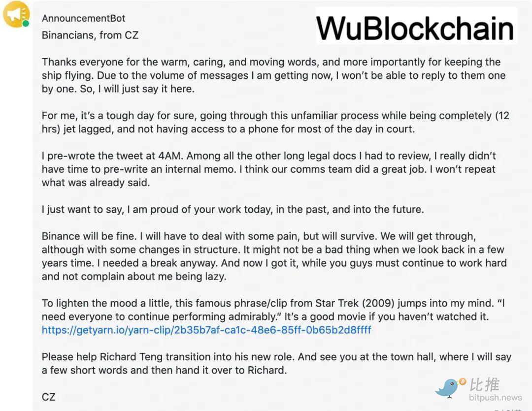Image resolution: width=532 pixels, height=411 pixels.
Task: Click the "I am proud of your work" line
Action: (233, 209)
